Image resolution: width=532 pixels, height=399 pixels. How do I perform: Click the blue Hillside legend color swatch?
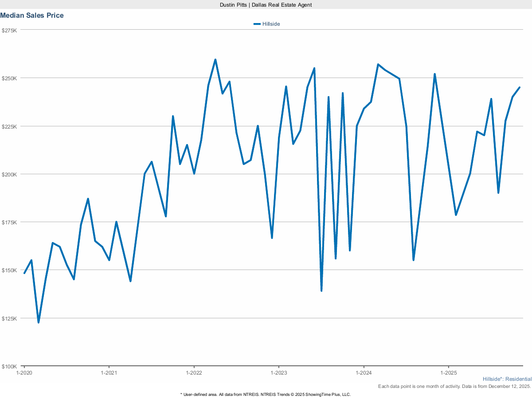pyautogui.click(x=257, y=23)
